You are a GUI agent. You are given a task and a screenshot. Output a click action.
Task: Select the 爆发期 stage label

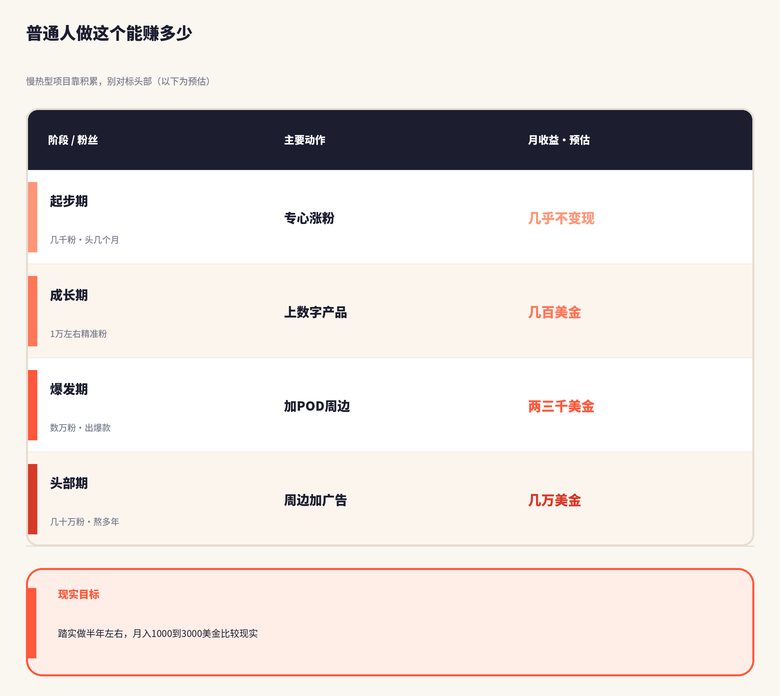(x=69, y=389)
